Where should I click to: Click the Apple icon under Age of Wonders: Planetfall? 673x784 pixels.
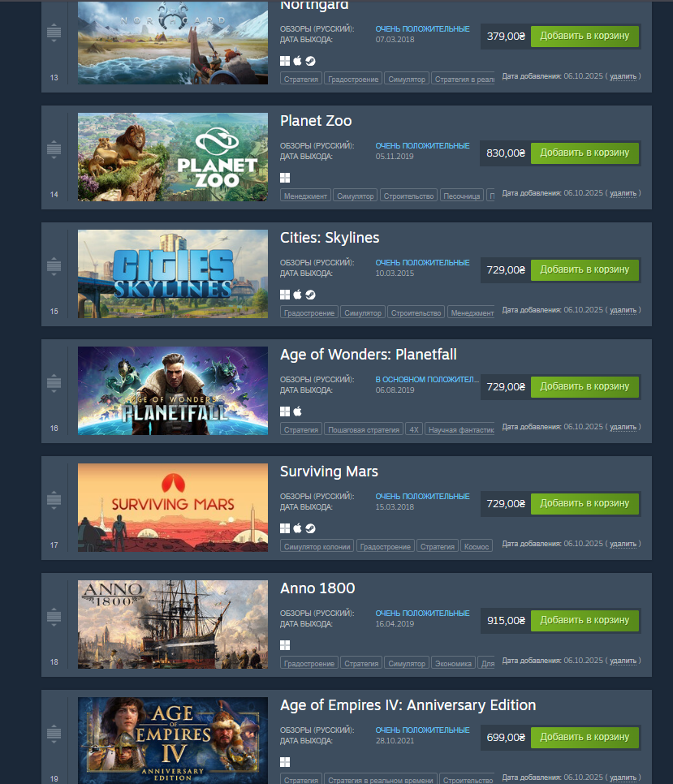coord(297,411)
